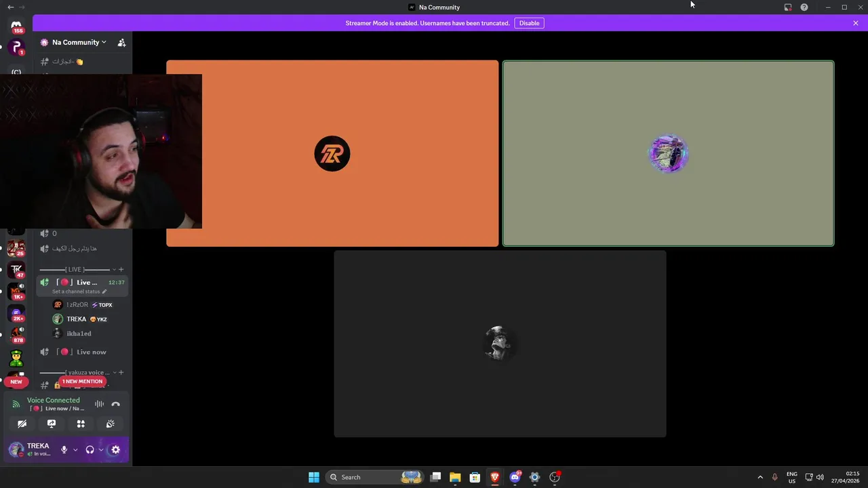Invite people to Na Community server
Viewport: 868px width, 488px height.
click(x=121, y=42)
